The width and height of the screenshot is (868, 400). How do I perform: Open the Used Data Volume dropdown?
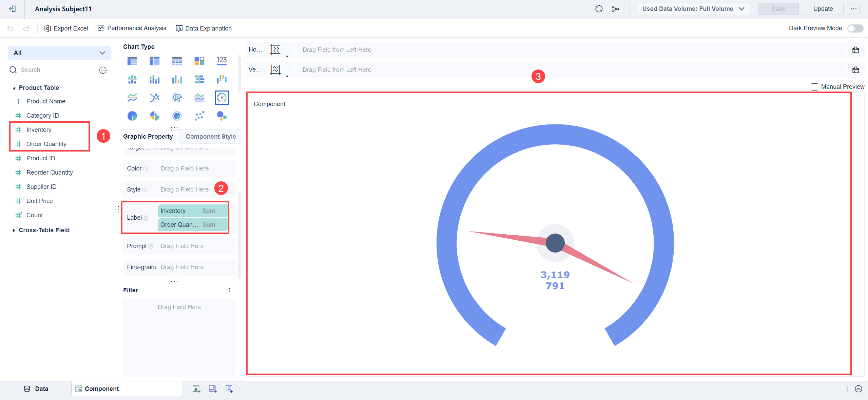point(693,9)
